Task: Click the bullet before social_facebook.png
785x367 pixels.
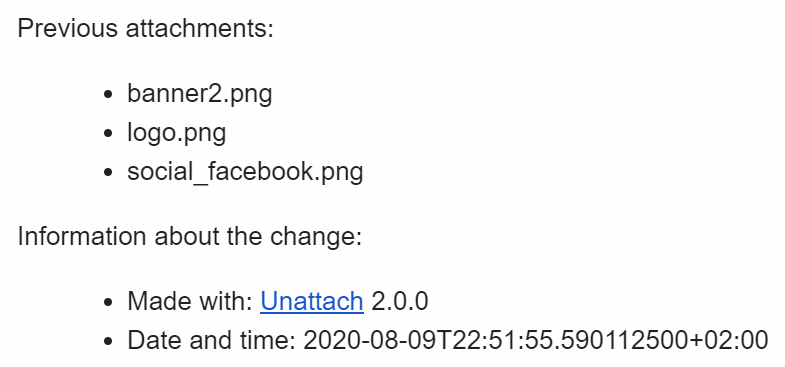Action: click(x=107, y=173)
